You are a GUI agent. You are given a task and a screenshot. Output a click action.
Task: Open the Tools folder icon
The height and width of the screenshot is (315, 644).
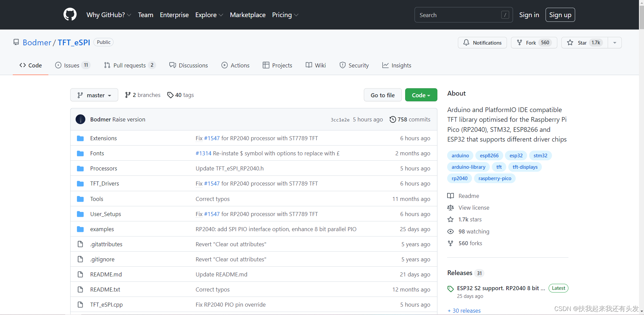pos(80,199)
